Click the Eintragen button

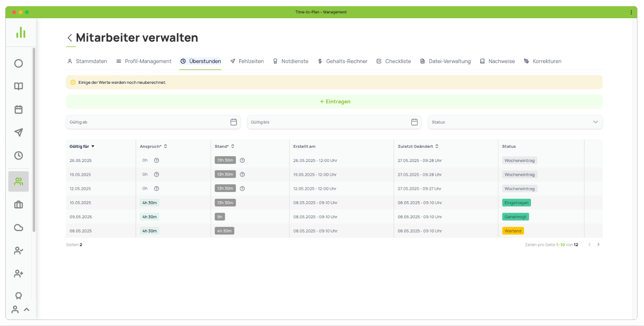(334, 102)
